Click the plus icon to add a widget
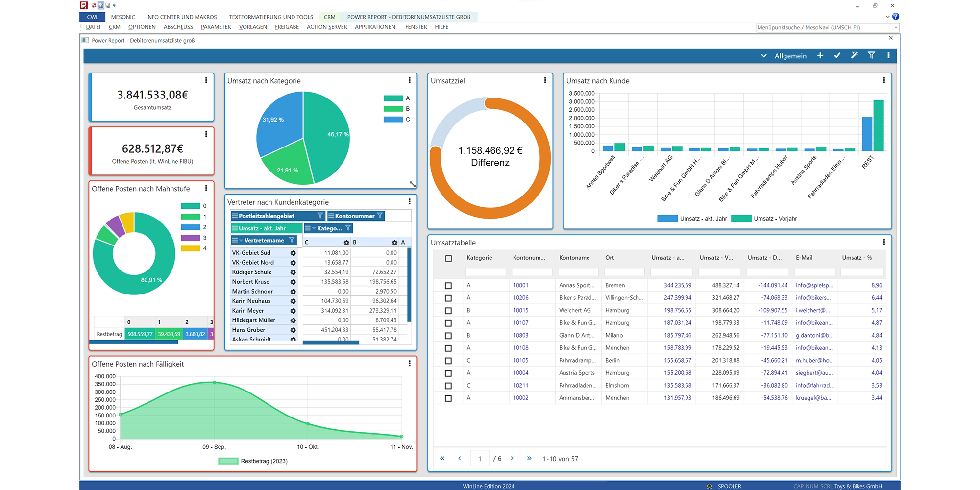This screenshot has height=490, width=980. point(820,56)
